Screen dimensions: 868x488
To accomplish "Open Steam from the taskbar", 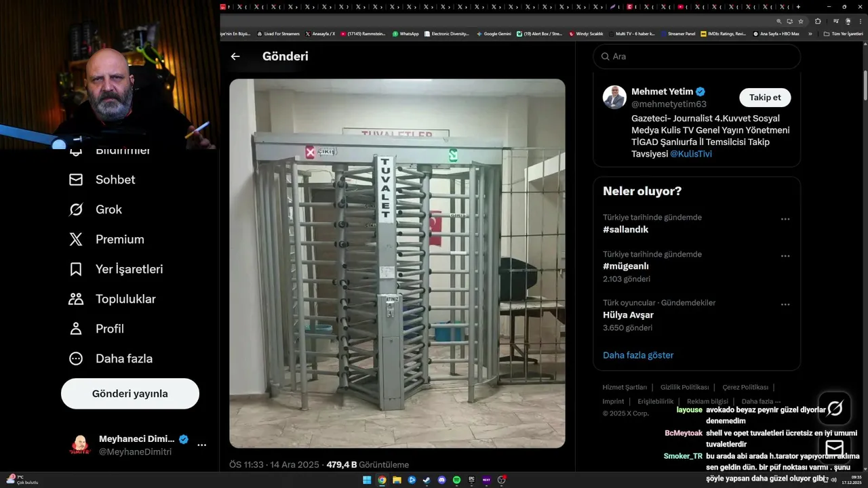I will click(x=427, y=480).
